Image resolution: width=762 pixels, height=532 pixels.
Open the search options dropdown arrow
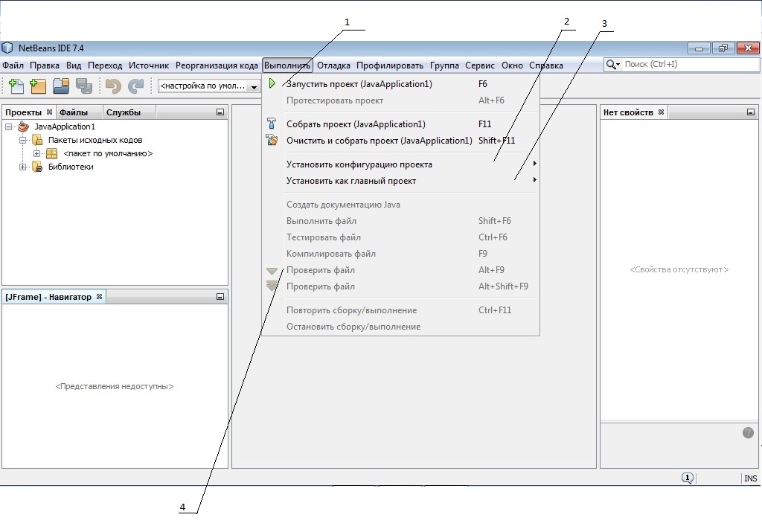618,64
